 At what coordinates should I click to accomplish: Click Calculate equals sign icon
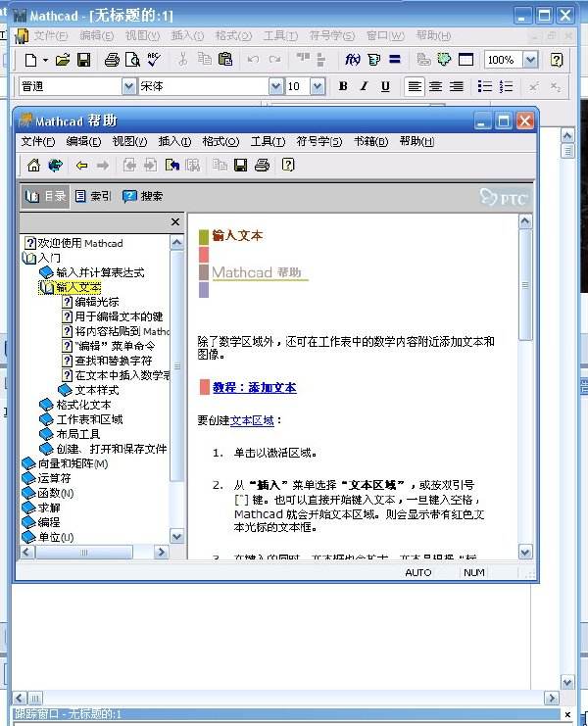395,59
